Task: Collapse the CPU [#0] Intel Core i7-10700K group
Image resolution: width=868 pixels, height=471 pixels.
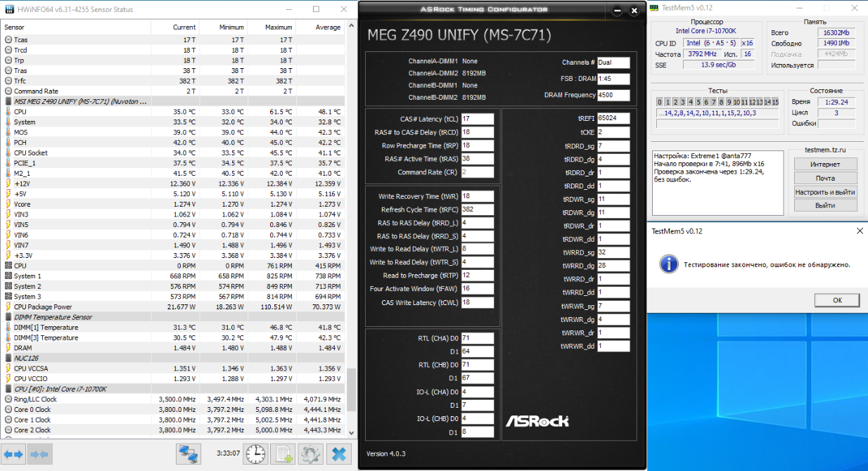Action: point(8,389)
